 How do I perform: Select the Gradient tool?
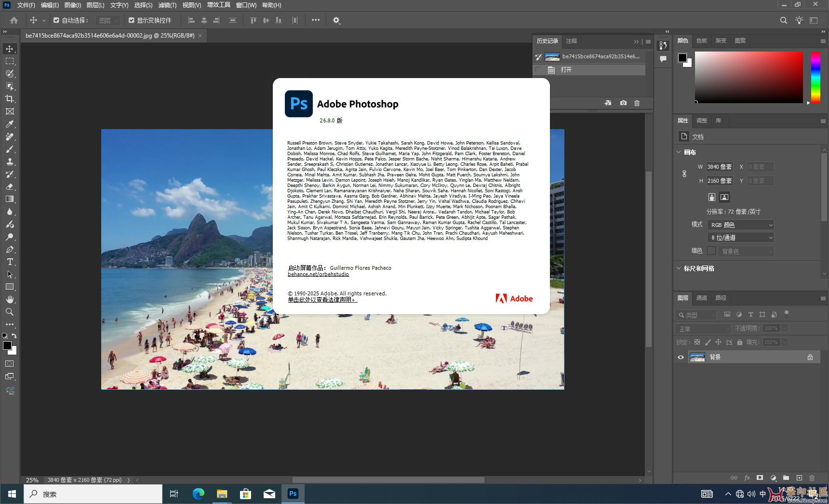coord(10,199)
